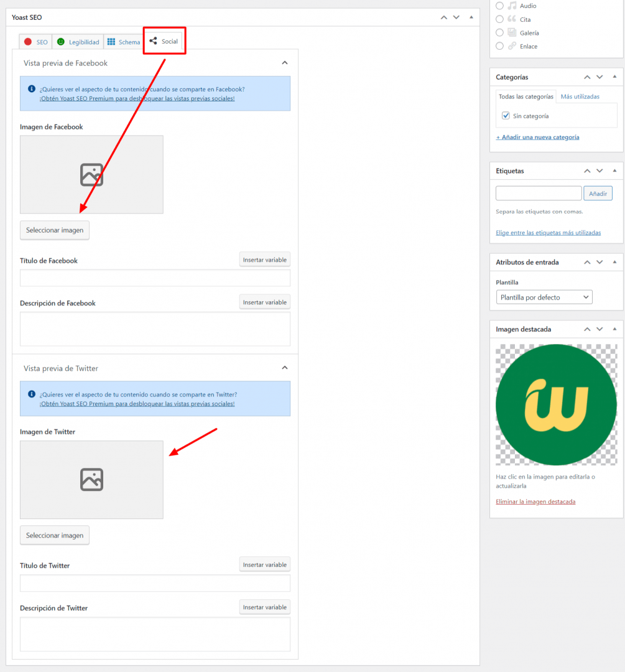The image size is (625, 672).
Task: Insert variable for Descripción de Facebook
Action: 265,302
